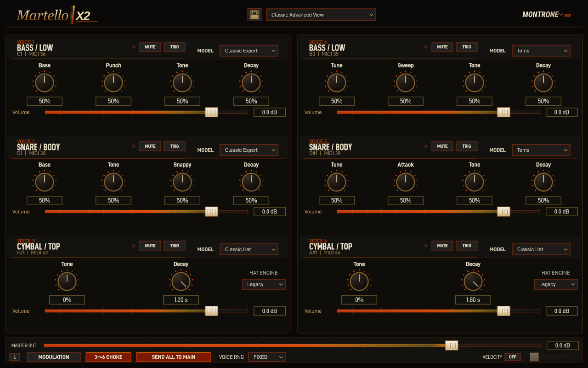Mute Voice 3 Cymbal / Top

tap(150, 246)
